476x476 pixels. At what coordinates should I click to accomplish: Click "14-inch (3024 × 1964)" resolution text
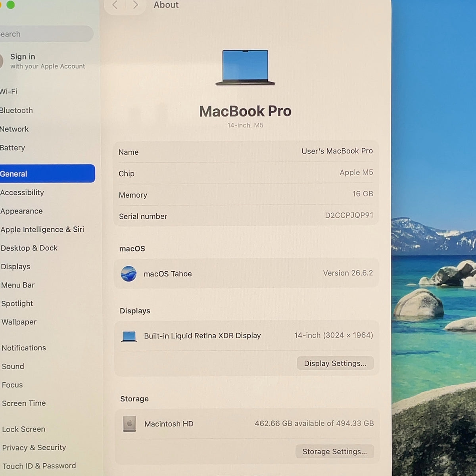(334, 335)
